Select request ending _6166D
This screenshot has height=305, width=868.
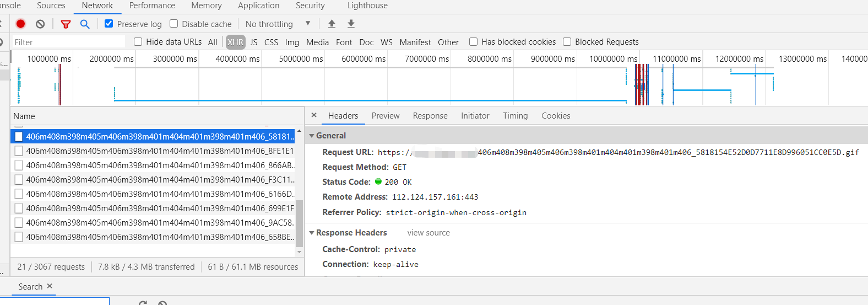(x=153, y=194)
